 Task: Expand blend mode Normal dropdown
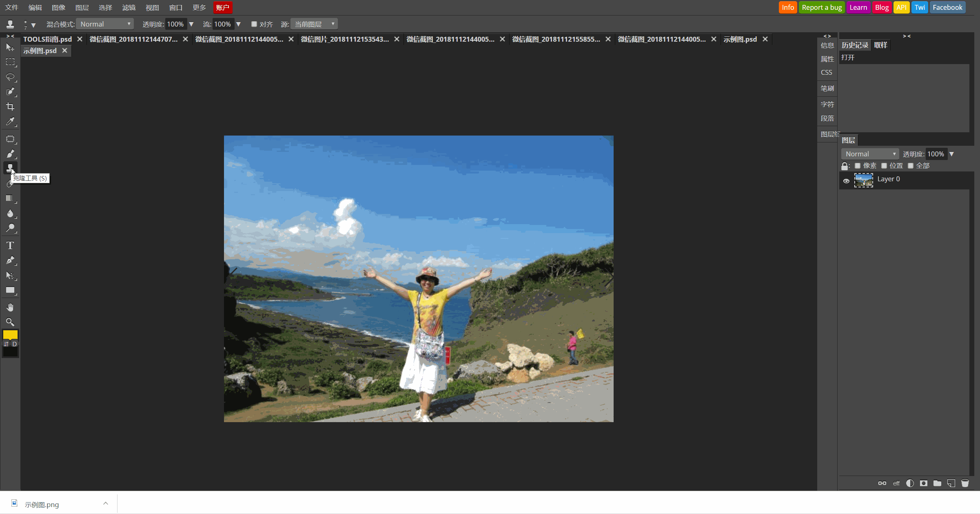click(106, 24)
